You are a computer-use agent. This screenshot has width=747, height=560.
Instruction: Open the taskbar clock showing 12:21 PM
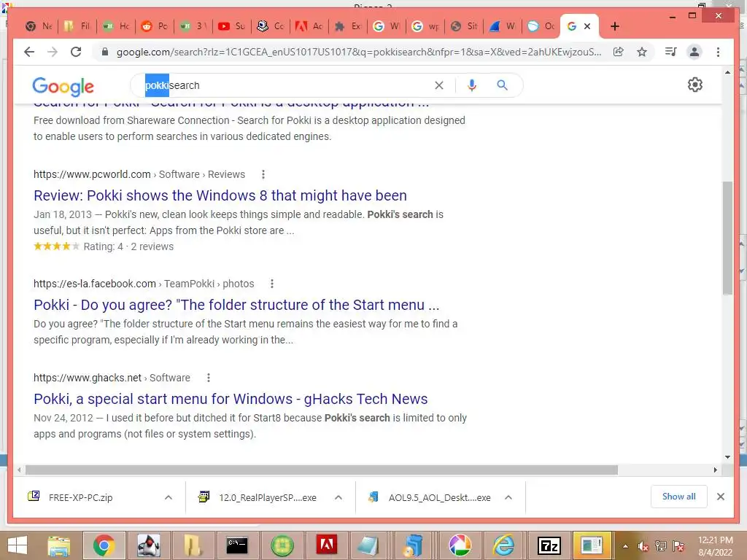715,546
